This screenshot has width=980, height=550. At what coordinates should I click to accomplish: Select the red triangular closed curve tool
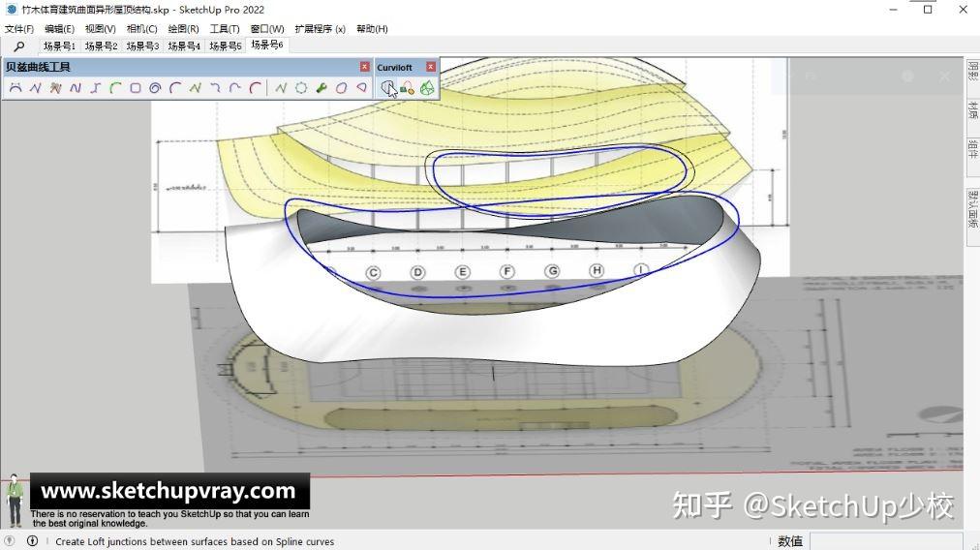tap(361, 88)
